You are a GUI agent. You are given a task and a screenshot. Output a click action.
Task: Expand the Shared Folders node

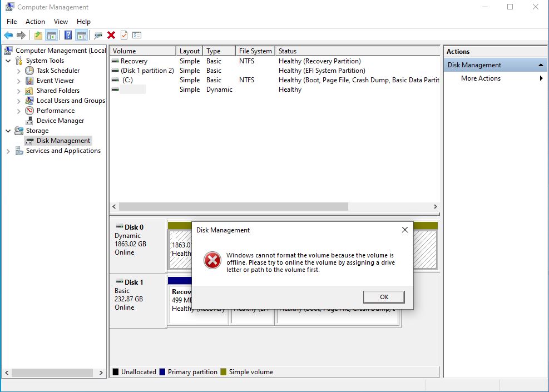pyautogui.click(x=19, y=91)
